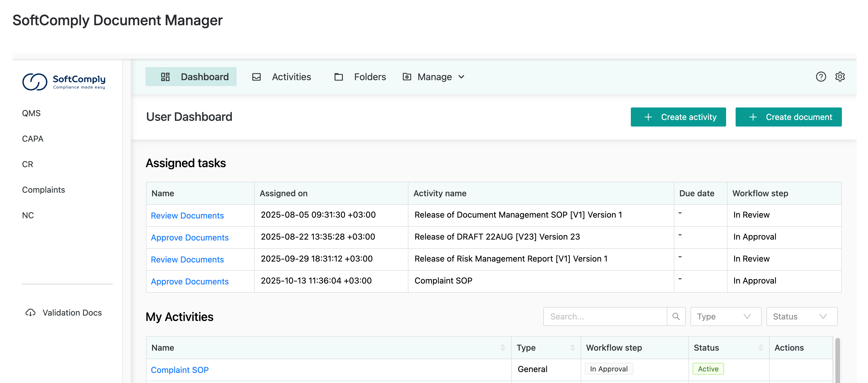Focus the My Activities search field
Image resolution: width=868 pixels, height=383 pixels.
(605, 316)
